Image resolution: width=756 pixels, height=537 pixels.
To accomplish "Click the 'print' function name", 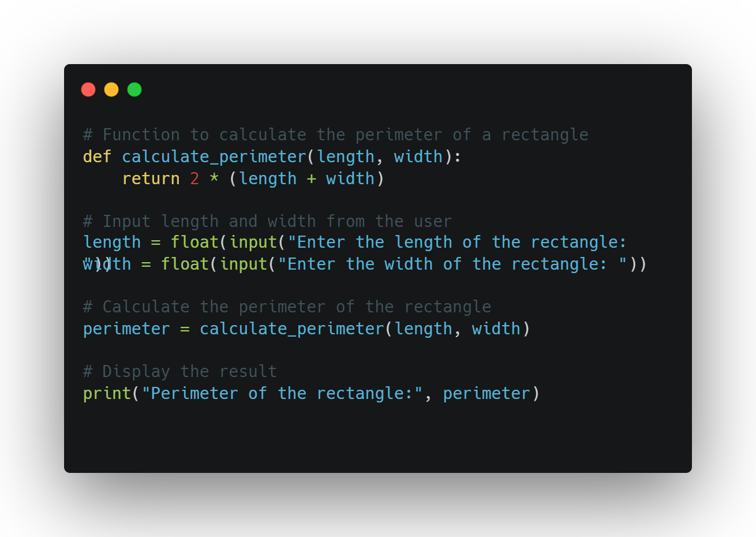I will [107, 394].
